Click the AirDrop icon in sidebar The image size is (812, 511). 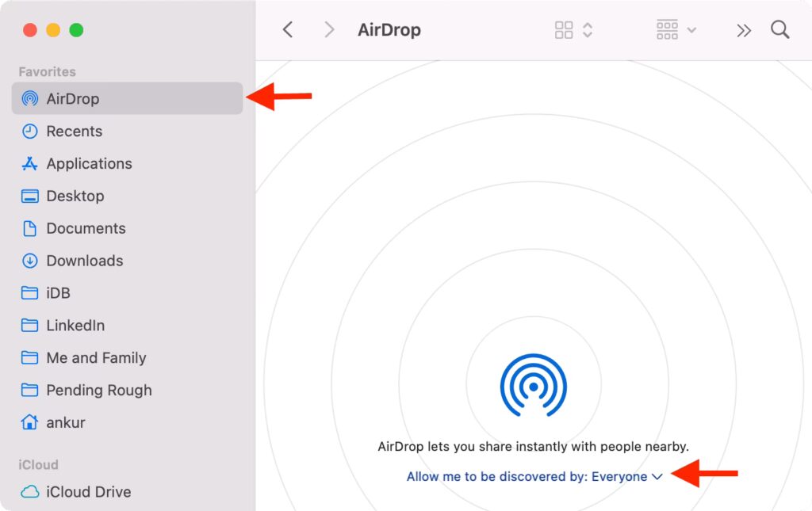30,99
